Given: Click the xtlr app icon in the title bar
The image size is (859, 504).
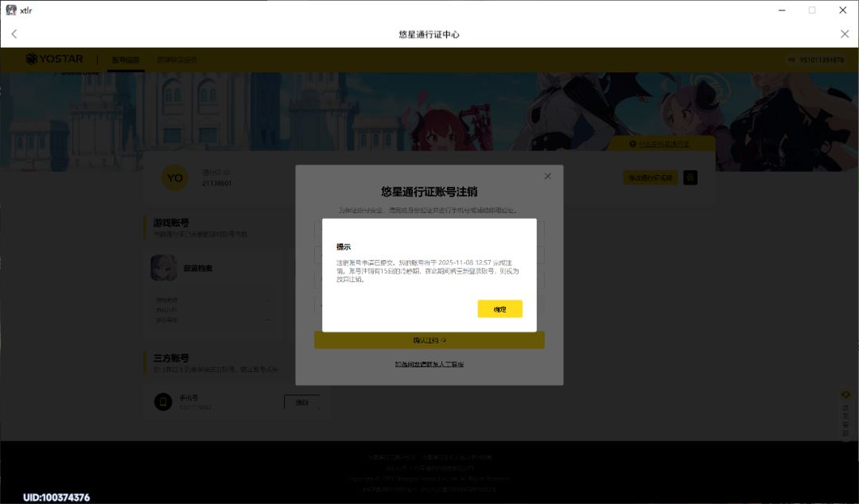Looking at the screenshot, I should coord(11,10).
